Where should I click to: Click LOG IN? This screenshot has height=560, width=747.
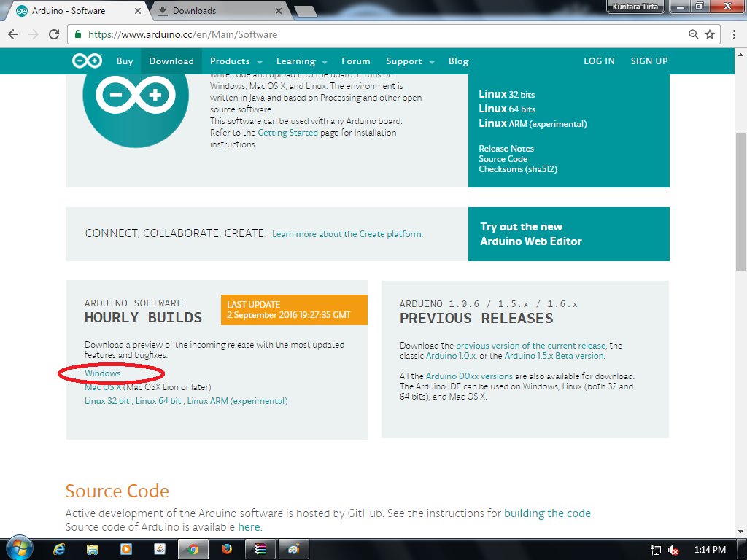[600, 61]
